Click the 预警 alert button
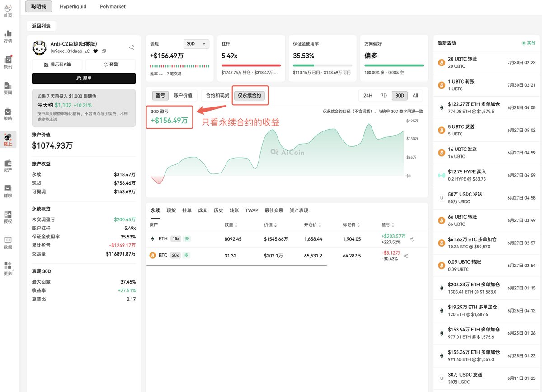The image size is (542, 392). [x=111, y=65]
